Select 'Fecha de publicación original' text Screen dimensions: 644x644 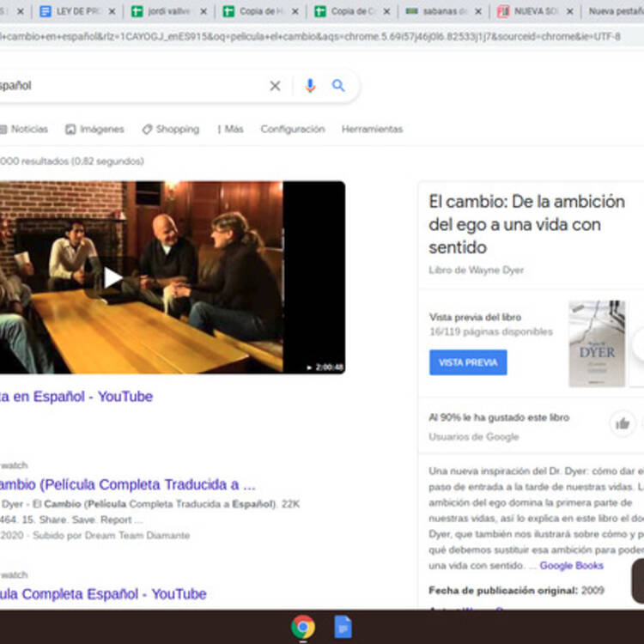pos(503,590)
